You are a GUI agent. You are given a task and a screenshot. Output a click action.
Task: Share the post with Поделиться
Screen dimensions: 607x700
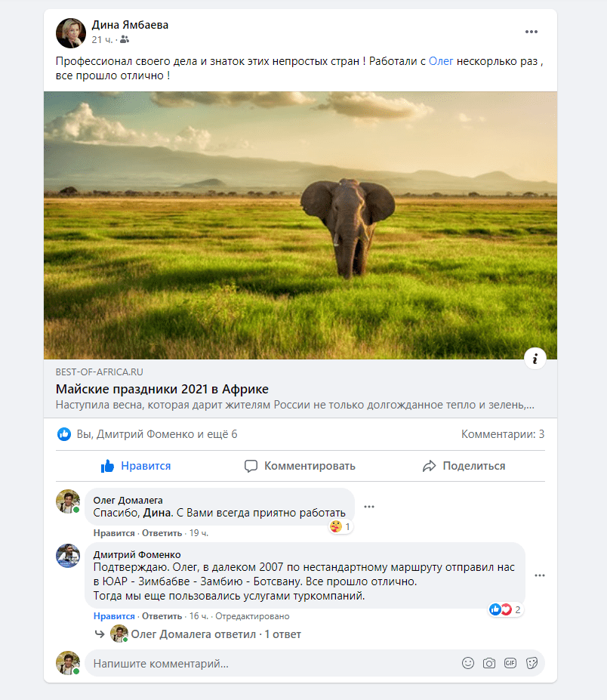click(464, 466)
